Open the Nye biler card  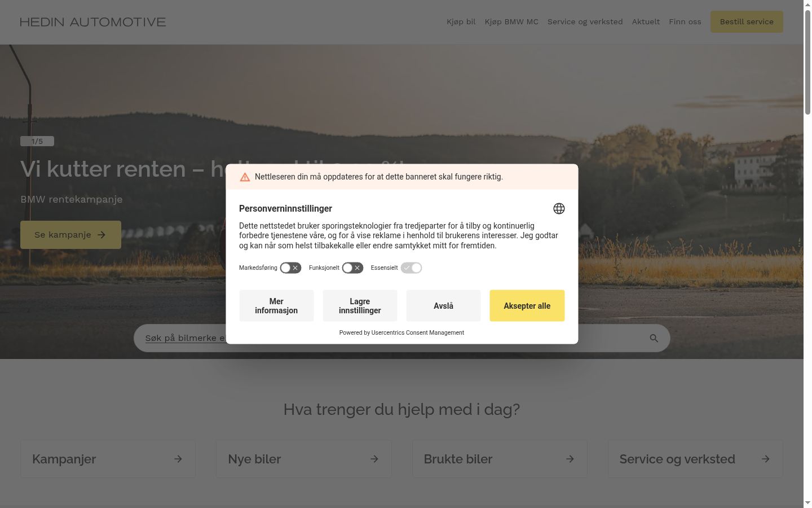coord(304,459)
